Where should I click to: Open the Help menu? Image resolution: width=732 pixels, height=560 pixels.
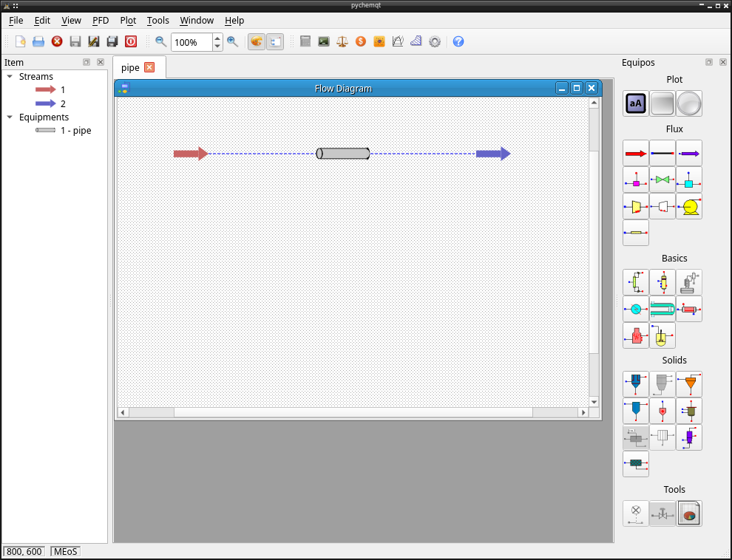pyautogui.click(x=234, y=21)
